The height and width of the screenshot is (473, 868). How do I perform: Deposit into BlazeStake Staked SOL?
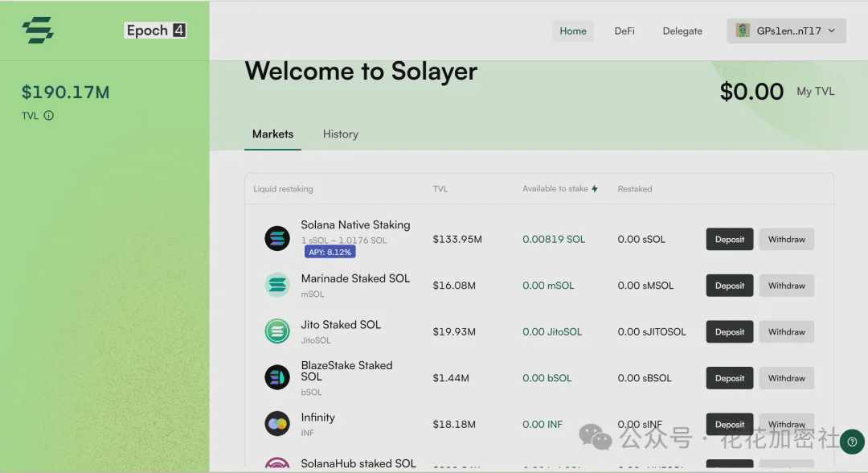730,378
